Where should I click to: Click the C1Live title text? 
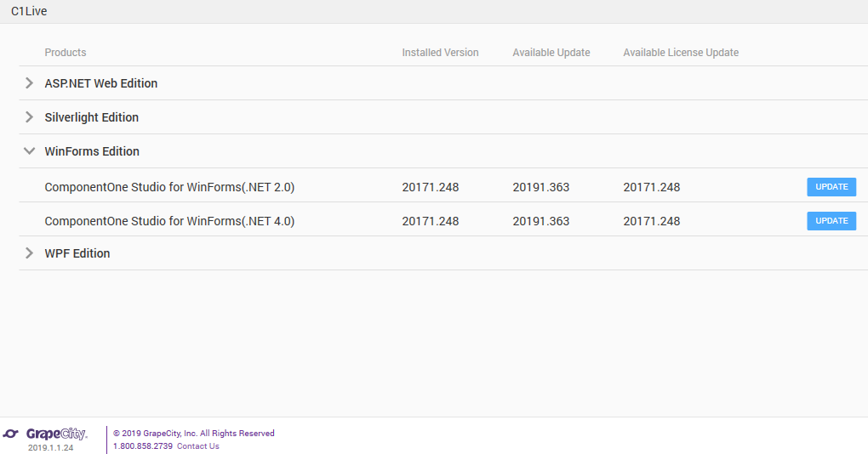click(29, 11)
